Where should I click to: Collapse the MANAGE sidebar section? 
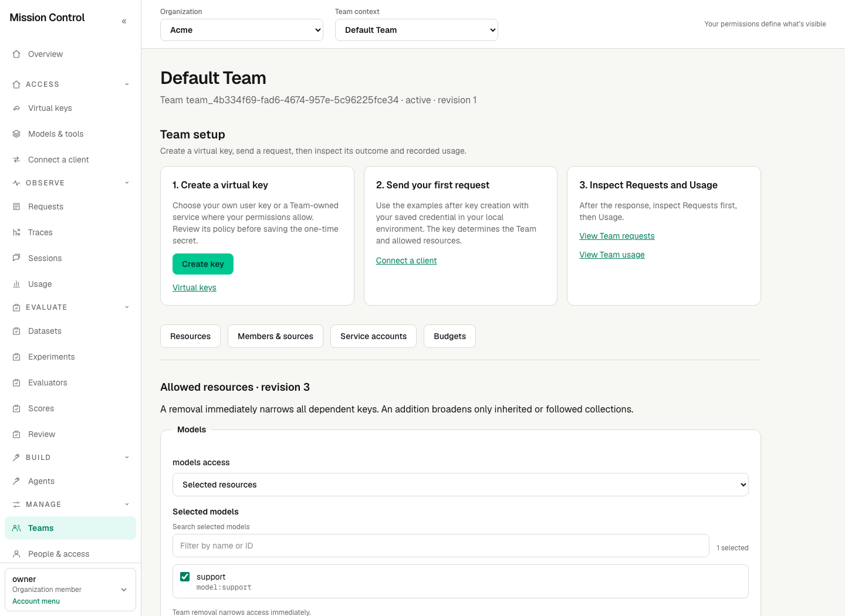(x=127, y=505)
